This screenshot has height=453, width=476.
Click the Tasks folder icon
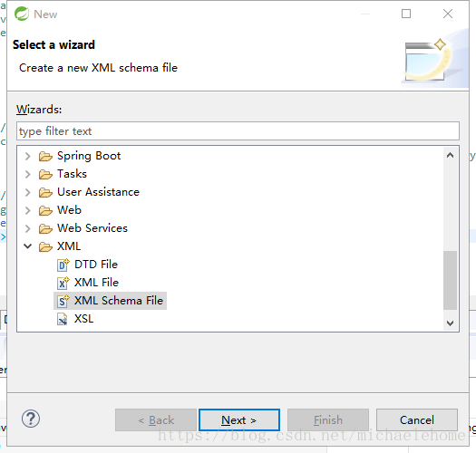tap(45, 174)
